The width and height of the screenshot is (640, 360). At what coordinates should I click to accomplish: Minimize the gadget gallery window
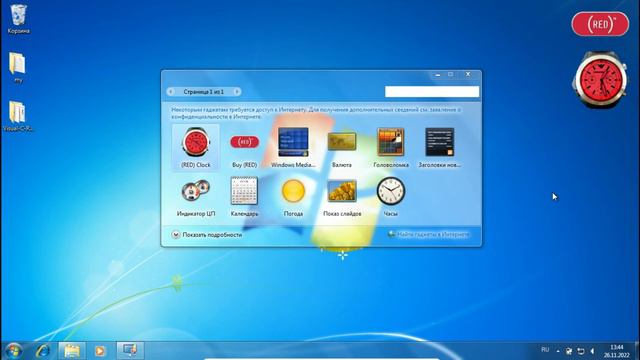pyautogui.click(x=438, y=75)
